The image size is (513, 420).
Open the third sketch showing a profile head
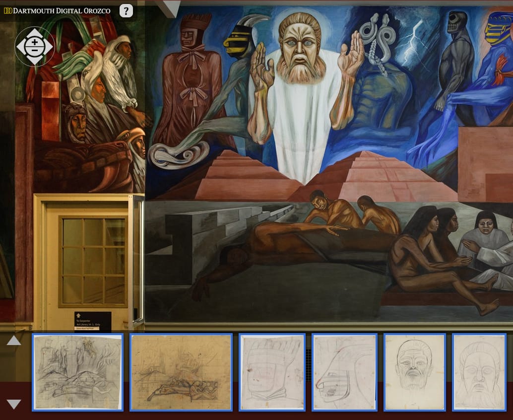[272, 372]
